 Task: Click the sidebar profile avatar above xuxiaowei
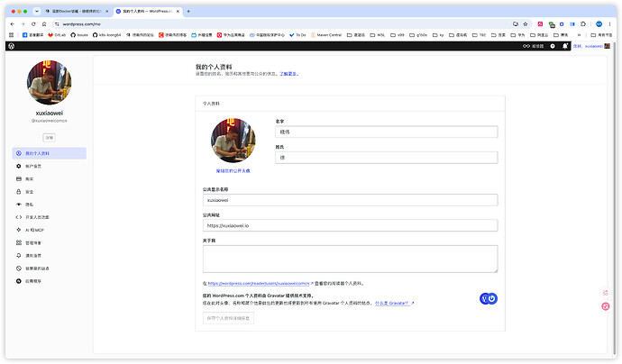pyautogui.click(x=50, y=83)
